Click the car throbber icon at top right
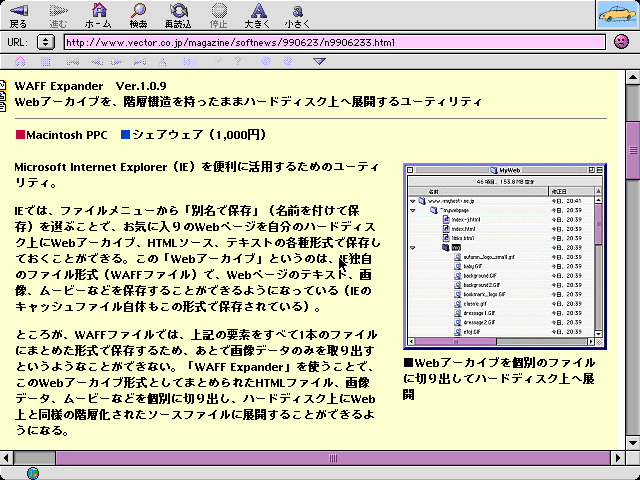Image resolution: width=640 pixels, height=480 pixels. (617, 15)
